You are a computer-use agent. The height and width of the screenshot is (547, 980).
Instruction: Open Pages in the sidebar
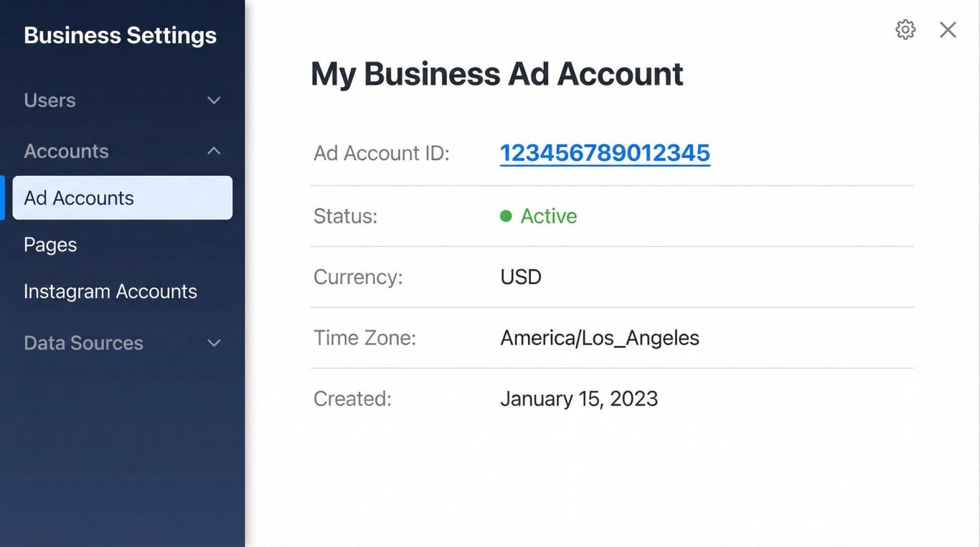tap(50, 245)
